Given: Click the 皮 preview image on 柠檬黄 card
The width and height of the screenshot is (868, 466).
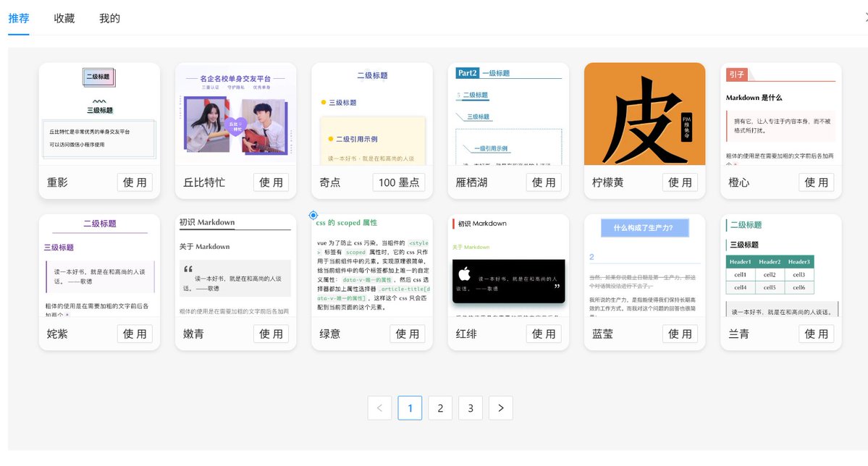Looking at the screenshot, I should 644,114.
